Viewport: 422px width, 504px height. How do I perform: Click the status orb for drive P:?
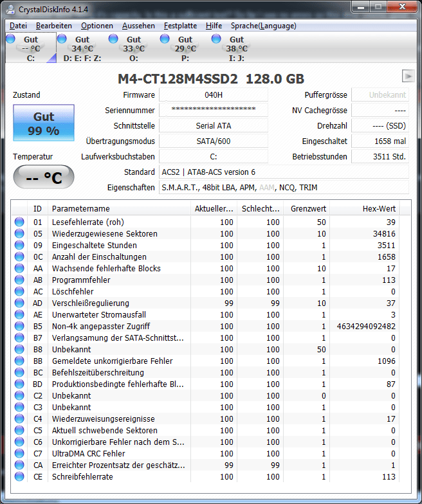(x=165, y=39)
